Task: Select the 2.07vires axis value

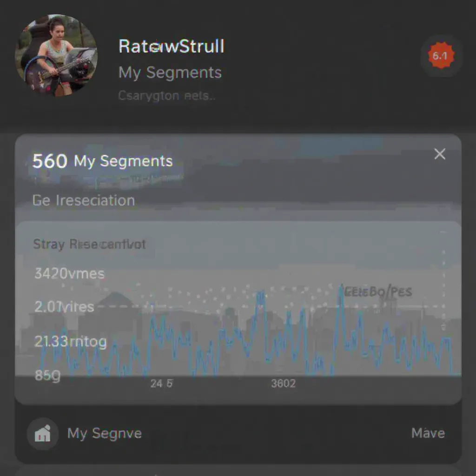Action: 64,307
